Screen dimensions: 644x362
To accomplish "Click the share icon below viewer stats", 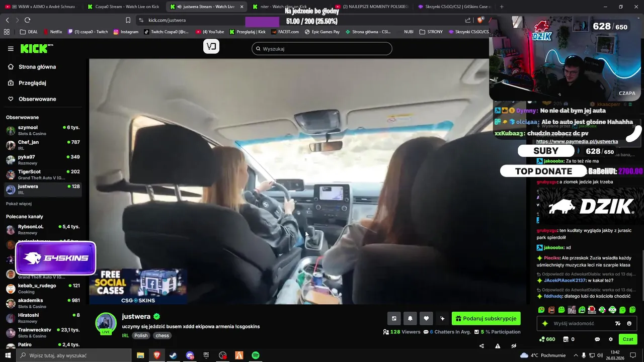I will (x=481, y=346).
